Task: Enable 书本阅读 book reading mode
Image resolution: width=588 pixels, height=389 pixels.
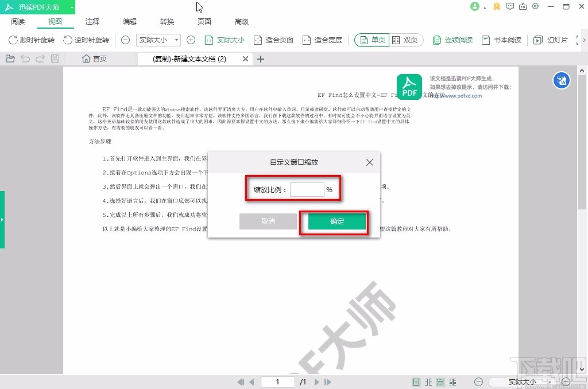Action: (x=501, y=40)
